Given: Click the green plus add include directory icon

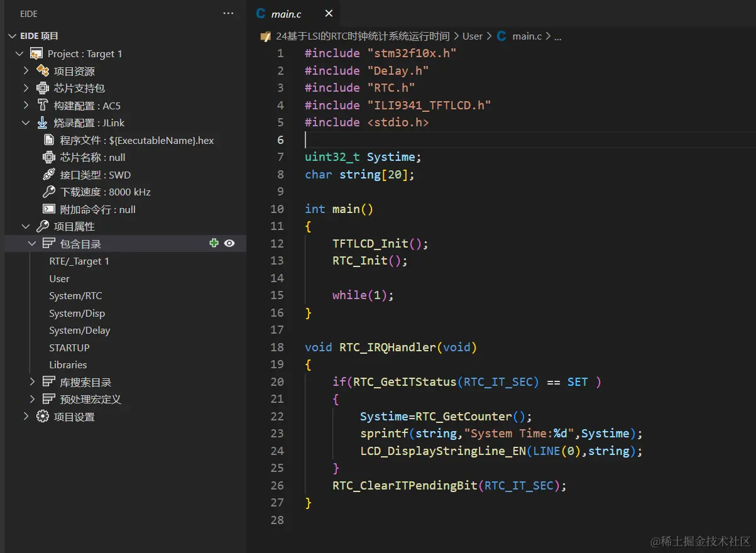Looking at the screenshot, I should pyautogui.click(x=214, y=243).
